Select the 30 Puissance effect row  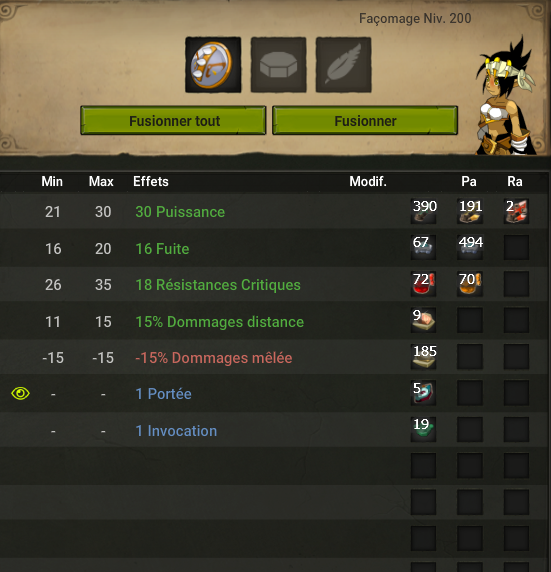click(x=276, y=211)
